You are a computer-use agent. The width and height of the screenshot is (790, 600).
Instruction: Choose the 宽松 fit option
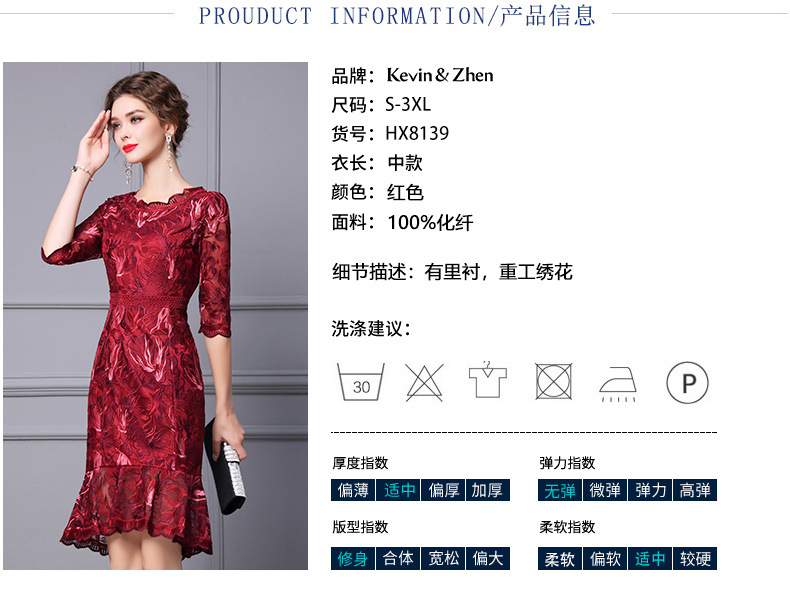(443, 558)
